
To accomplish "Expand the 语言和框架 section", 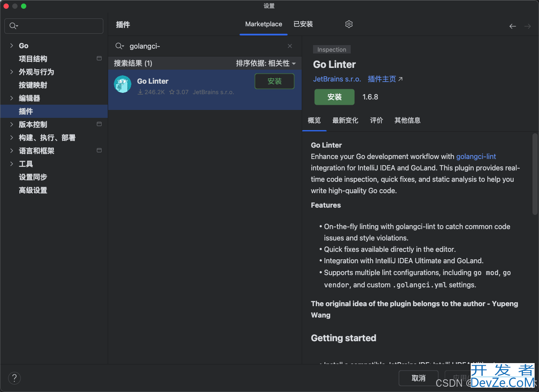I will tap(12, 151).
